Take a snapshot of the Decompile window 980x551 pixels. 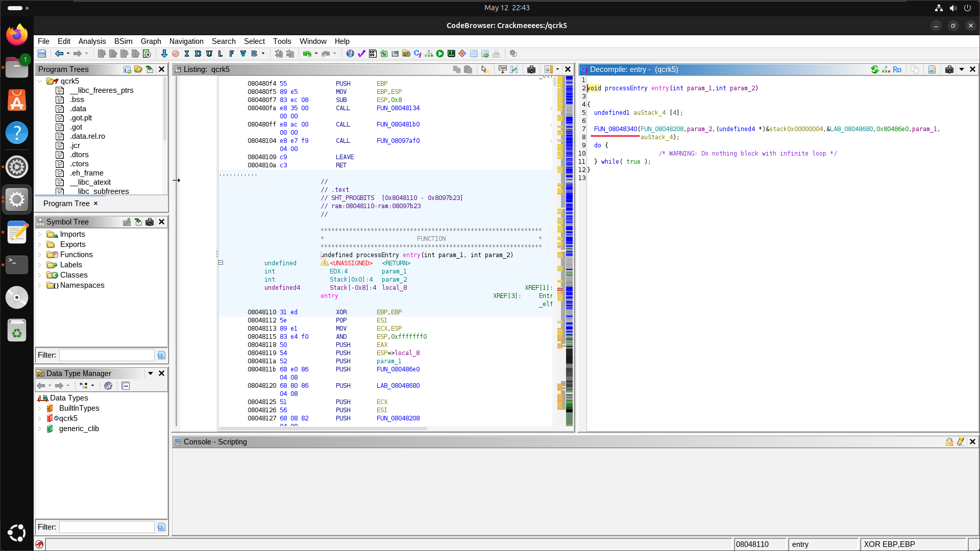click(x=949, y=69)
